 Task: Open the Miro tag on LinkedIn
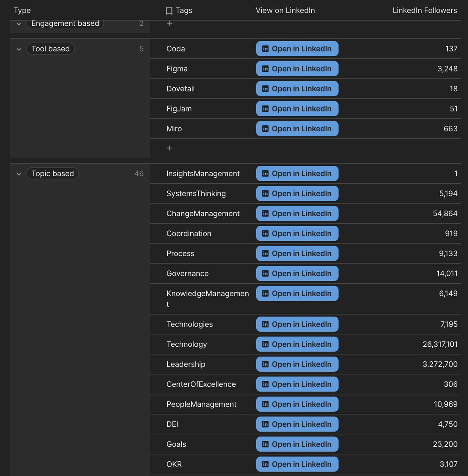(x=297, y=129)
